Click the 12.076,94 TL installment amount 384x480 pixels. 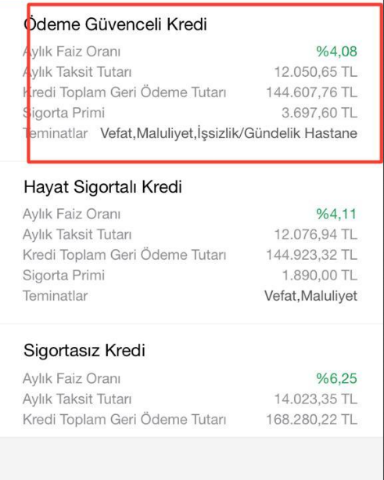pyautogui.click(x=316, y=235)
